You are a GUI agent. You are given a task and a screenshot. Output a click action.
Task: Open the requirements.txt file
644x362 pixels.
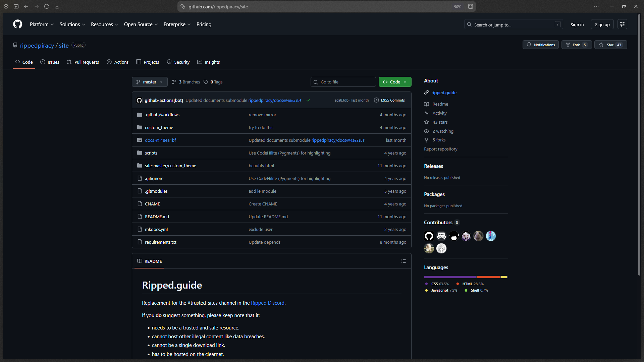161,242
